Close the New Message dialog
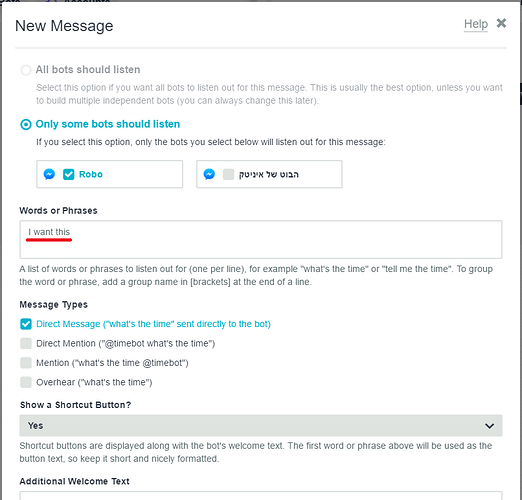Image resolution: width=522 pixels, height=500 pixels. coord(501,23)
